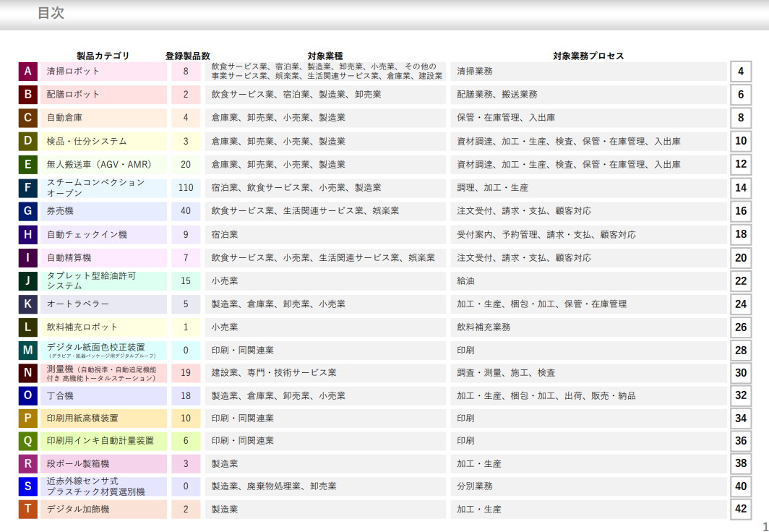Click the letter F badge
The image size is (769, 532).
point(28,188)
